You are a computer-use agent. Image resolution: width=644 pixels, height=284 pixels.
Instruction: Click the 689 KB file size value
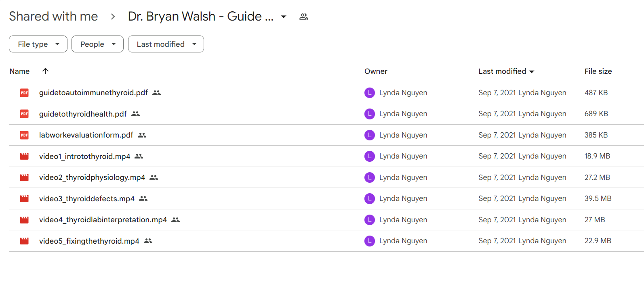[596, 114]
